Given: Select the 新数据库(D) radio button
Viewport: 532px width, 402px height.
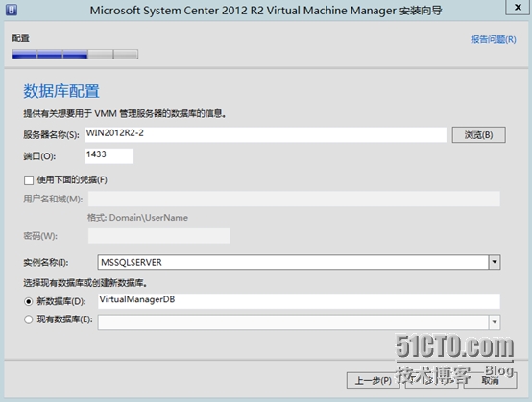Looking at the screenshot, I should tap(29, 301).
